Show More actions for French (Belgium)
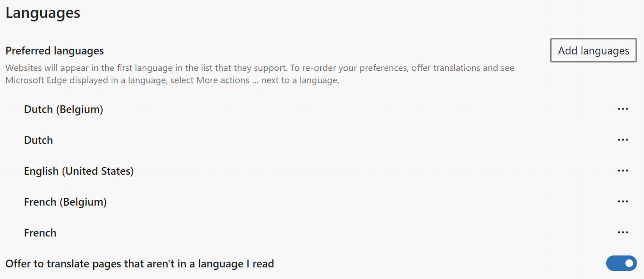644x279 pixels. click(622, 202)
